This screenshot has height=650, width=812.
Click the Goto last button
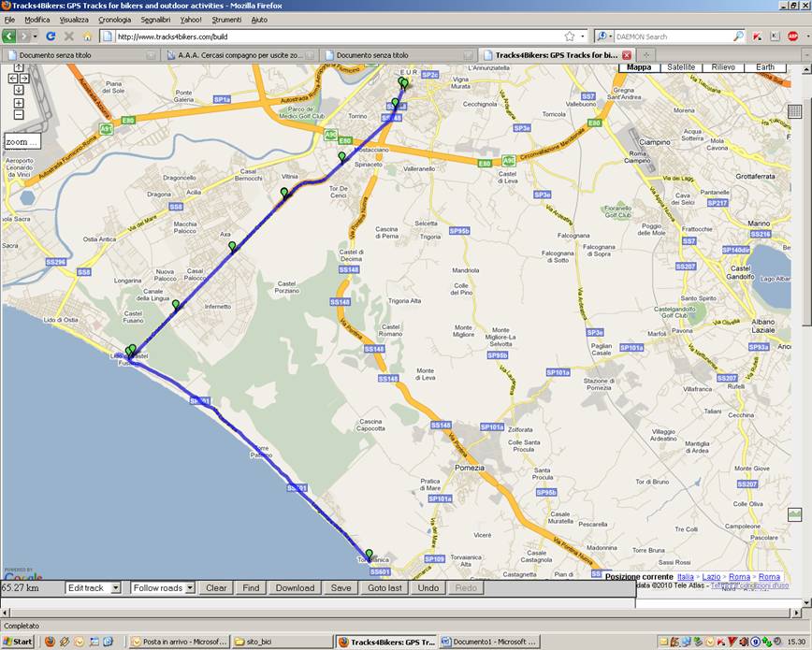[384, 588]
